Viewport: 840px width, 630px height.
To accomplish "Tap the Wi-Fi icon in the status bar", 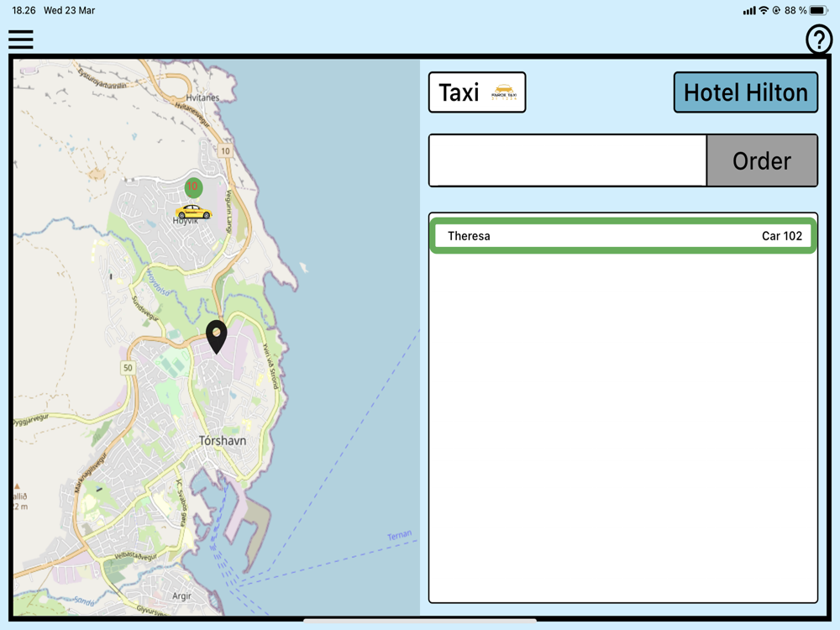I will (764, 10).
